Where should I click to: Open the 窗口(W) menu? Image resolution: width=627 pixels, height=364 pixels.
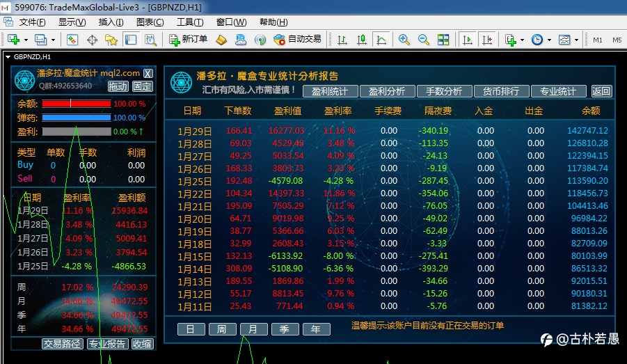(x=231, y=22)
